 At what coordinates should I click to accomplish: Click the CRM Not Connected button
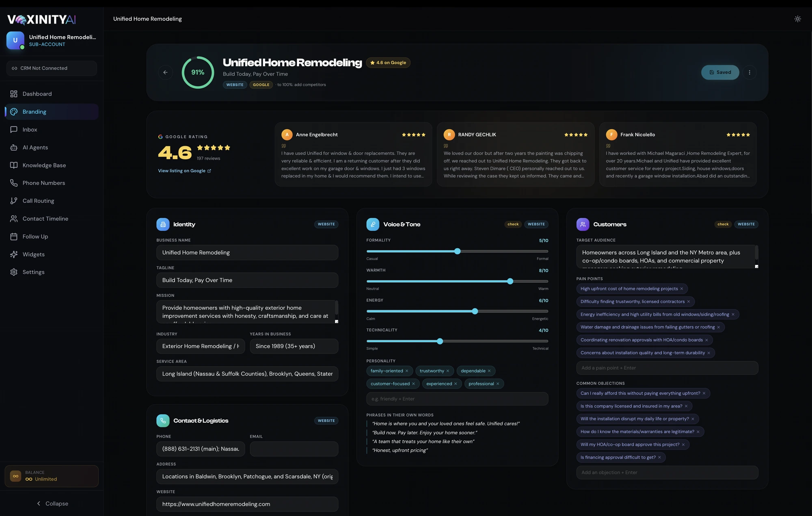52,68
